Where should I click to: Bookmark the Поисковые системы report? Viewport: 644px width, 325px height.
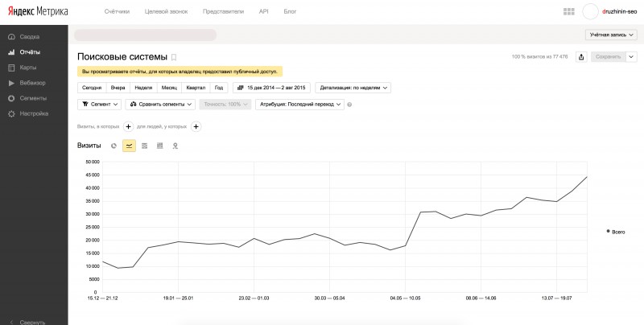point(174,57)
